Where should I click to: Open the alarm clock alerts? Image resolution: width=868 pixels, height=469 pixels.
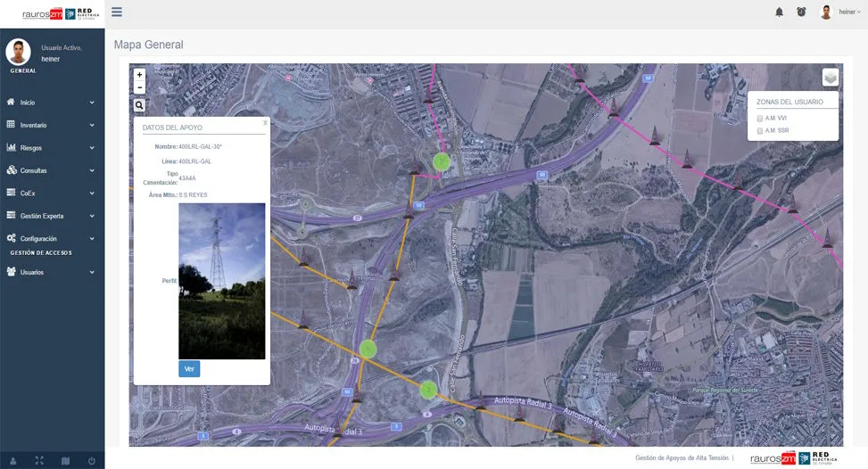[801, 12]
